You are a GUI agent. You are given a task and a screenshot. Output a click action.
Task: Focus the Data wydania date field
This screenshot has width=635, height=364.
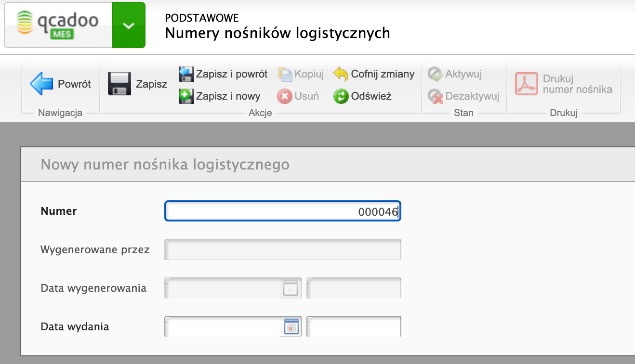coord(233,326)
